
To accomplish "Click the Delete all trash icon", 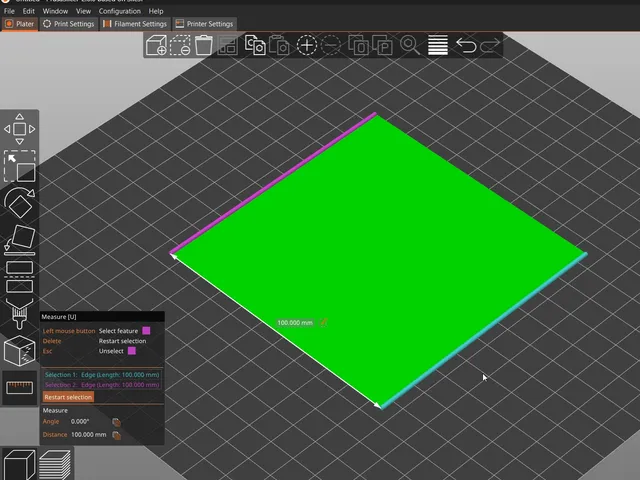I will 203,45.
